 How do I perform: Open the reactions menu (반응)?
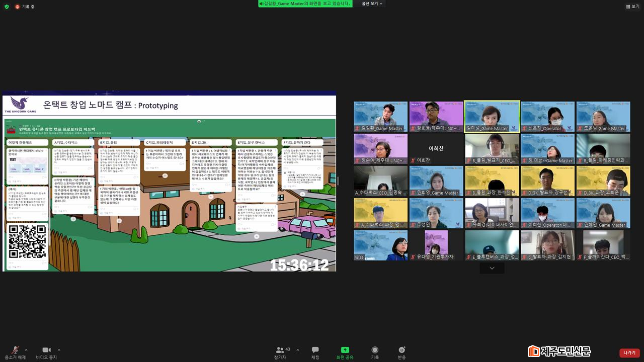[401, 350]
